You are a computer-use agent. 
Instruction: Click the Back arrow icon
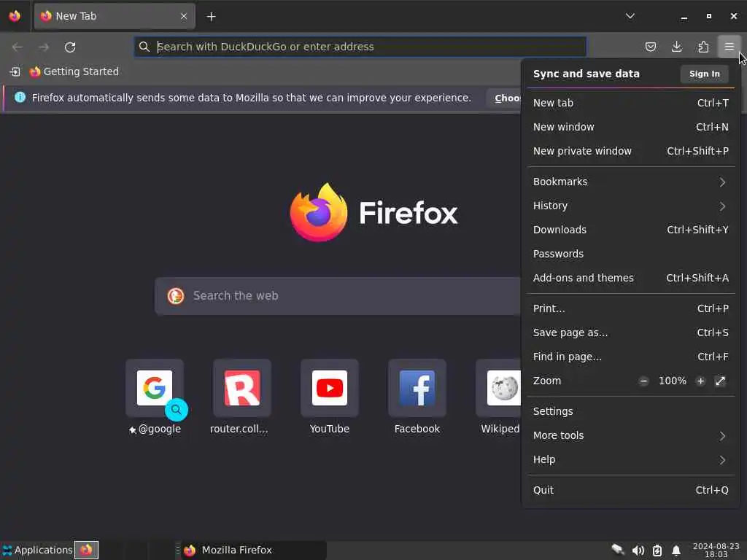pos(18,47)
